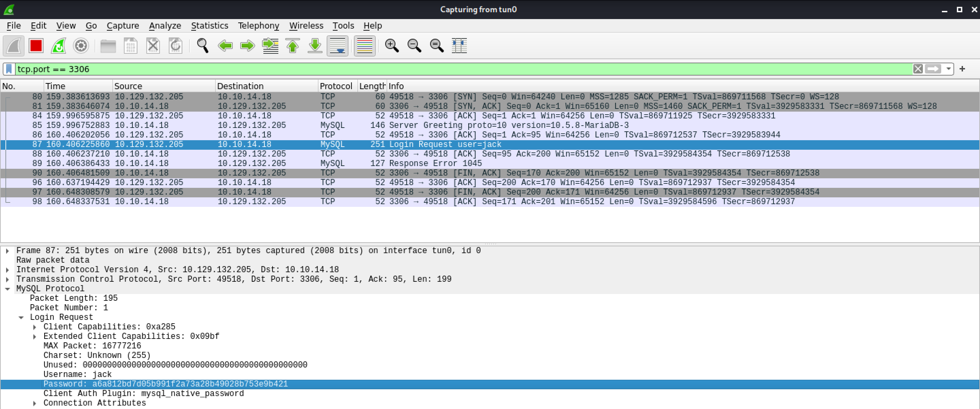Click the start capture shark fin icon

(14, 46)
